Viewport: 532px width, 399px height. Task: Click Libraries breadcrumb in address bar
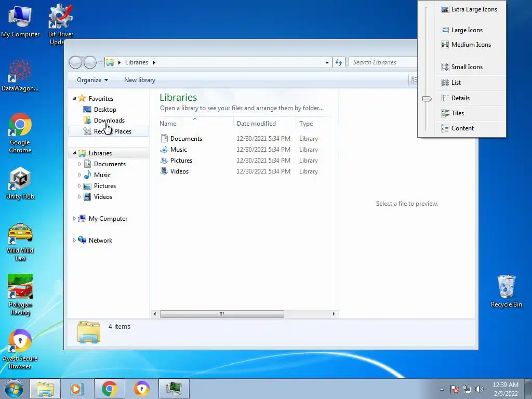pos(137,62)
